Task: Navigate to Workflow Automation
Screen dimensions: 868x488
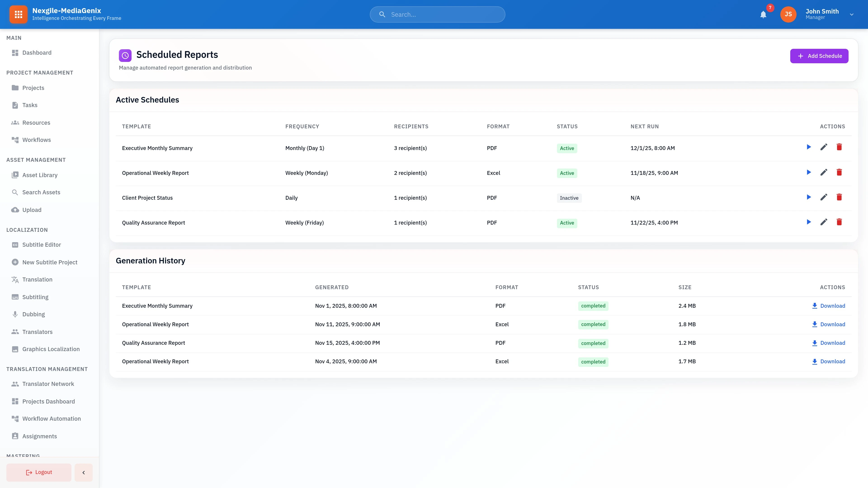Action: click(51, 419)
